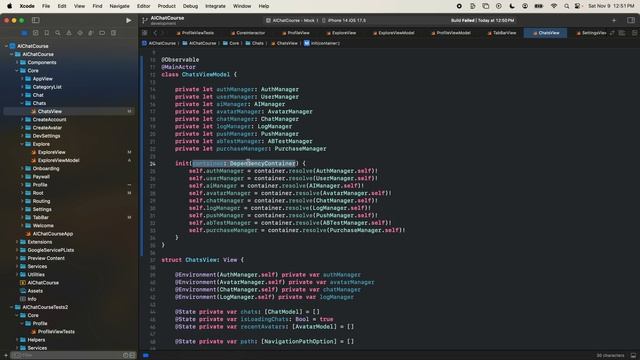The height and width of the screenshot is (360, 640).
Task: Open the Debug menu
Action: (x=190, y=6)
